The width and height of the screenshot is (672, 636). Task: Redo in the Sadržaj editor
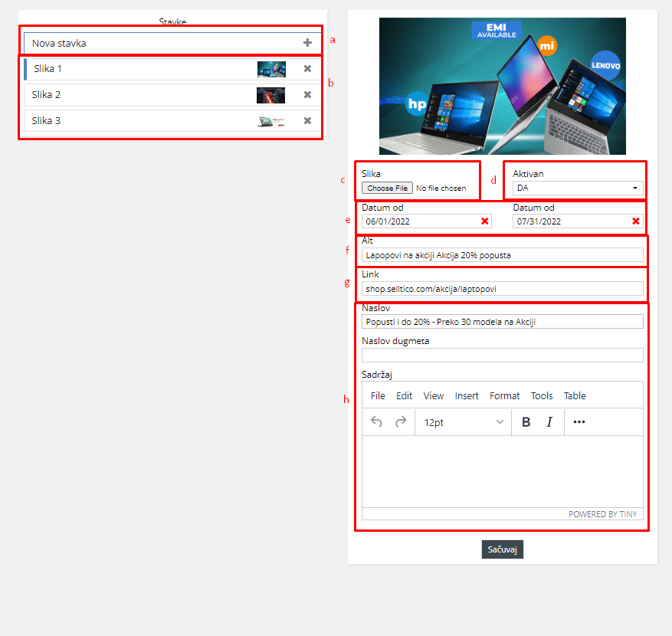click(x=401, y=422)
